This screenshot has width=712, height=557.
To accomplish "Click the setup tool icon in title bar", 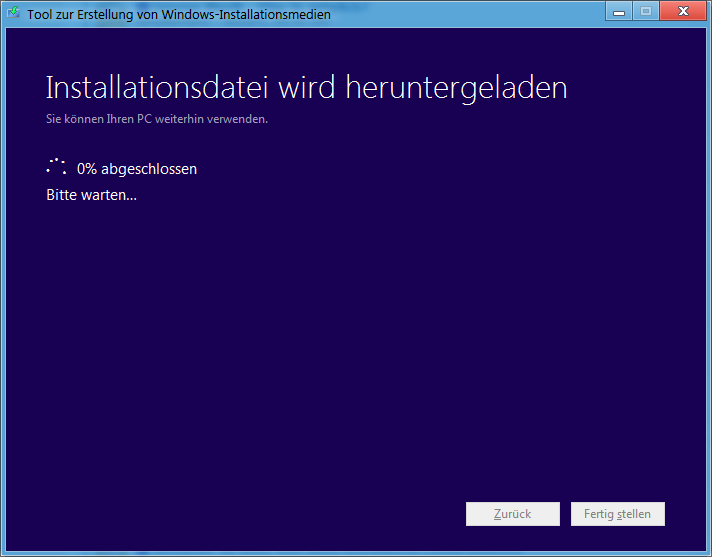I will [14, 13].
